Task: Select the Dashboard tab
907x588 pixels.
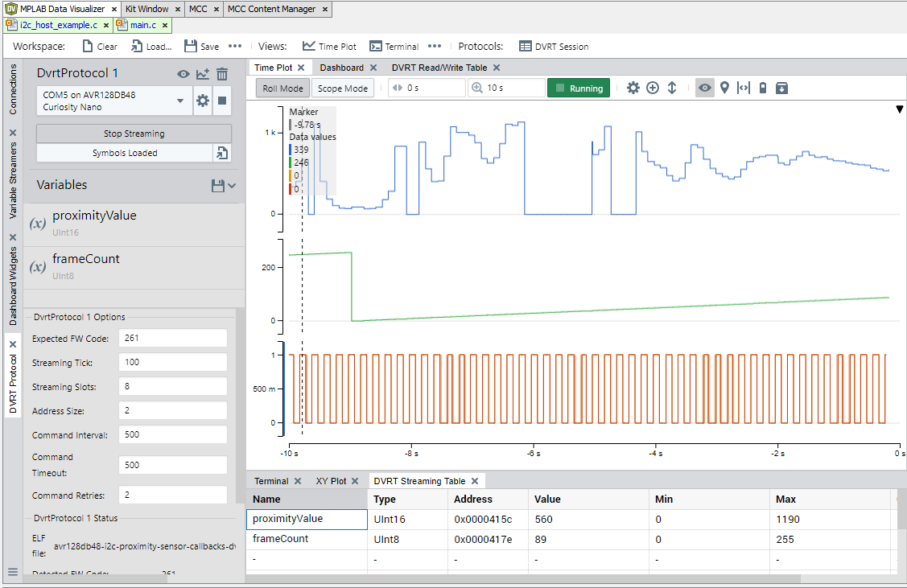Action: [x=342, y=68]
